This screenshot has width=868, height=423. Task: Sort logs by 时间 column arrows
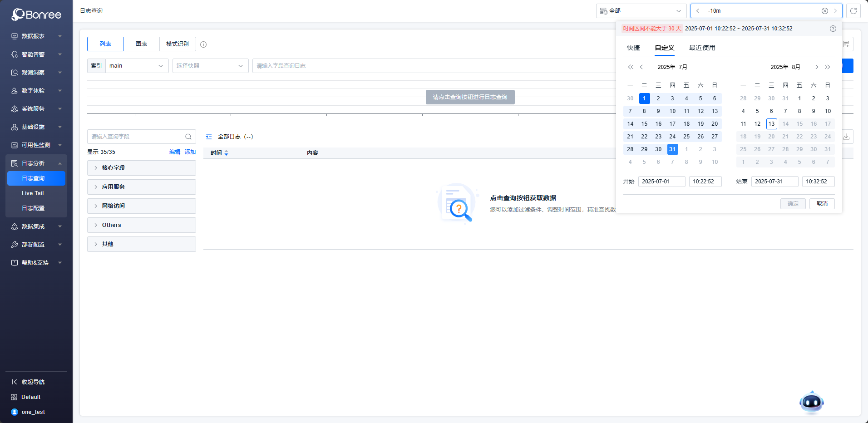coord(226,153)
